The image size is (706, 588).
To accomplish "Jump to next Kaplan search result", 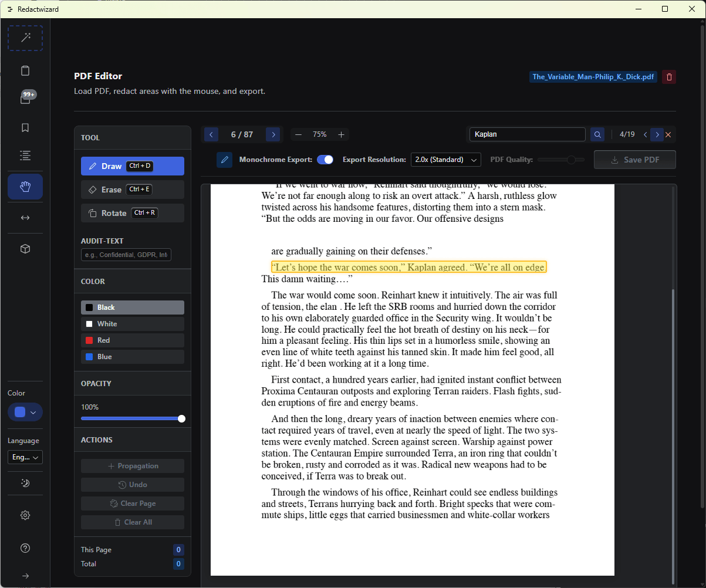I will point(657,134).
